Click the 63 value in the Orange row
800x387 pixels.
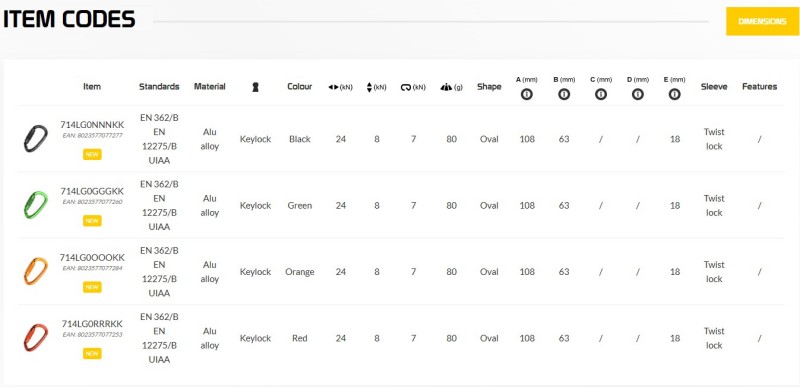tap(564, 272)
